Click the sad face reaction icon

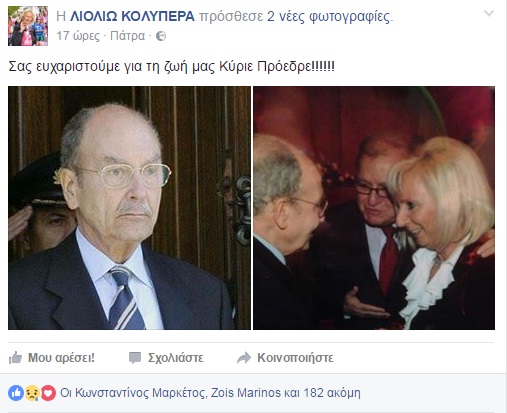(x=32, y=393)
